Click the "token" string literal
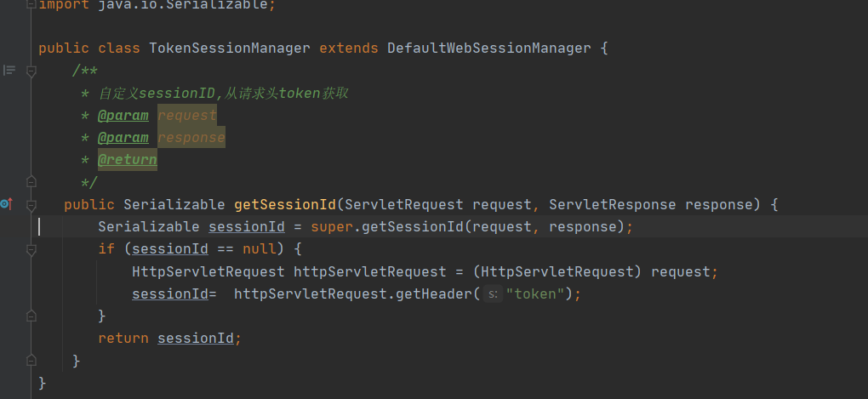The width and height of the screenshot is (868, 399). coord(536,294)
